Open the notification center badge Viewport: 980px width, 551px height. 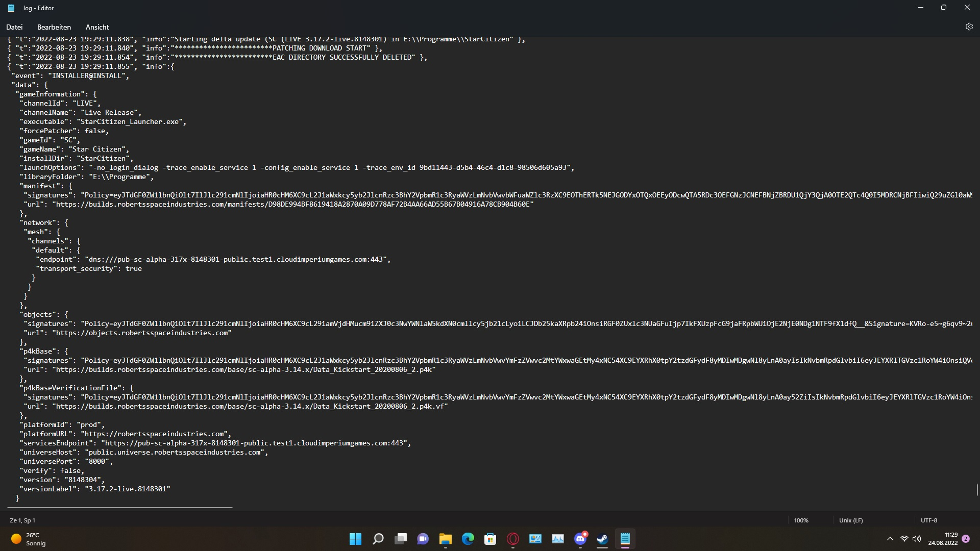965,539
